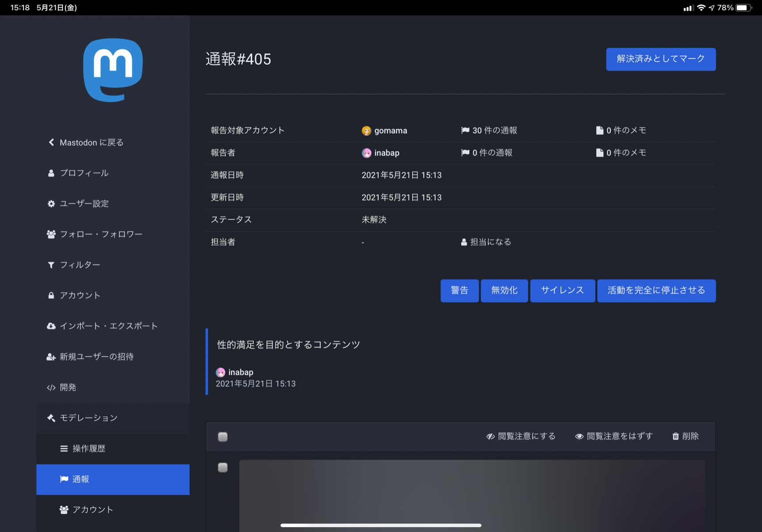Open フィルター sidebar item

(73, 264)
